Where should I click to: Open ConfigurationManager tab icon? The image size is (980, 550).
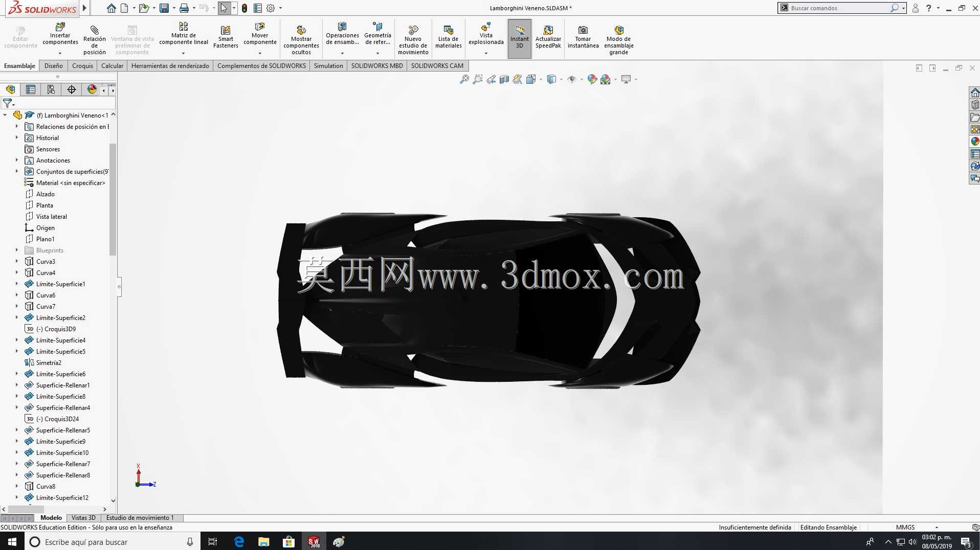click(51, 89)
